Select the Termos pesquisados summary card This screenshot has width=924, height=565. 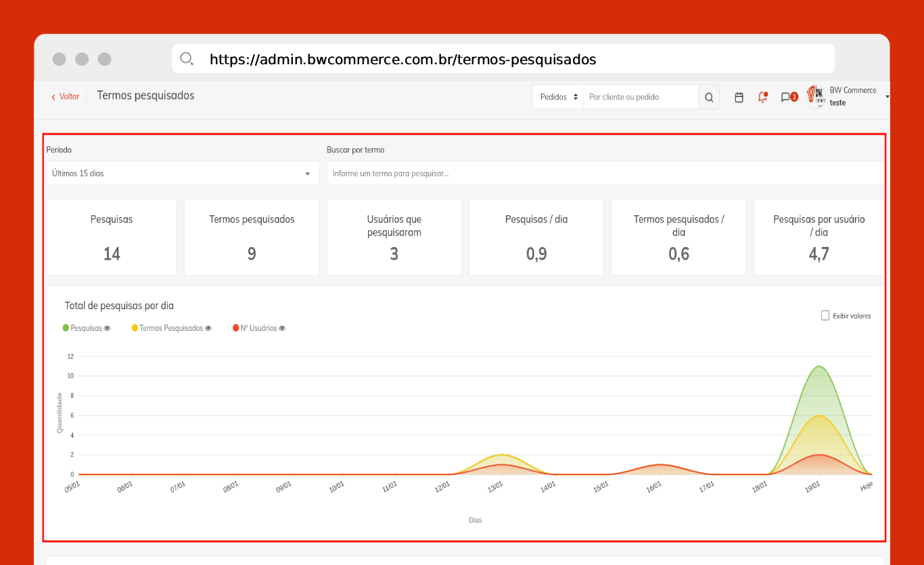252,237
